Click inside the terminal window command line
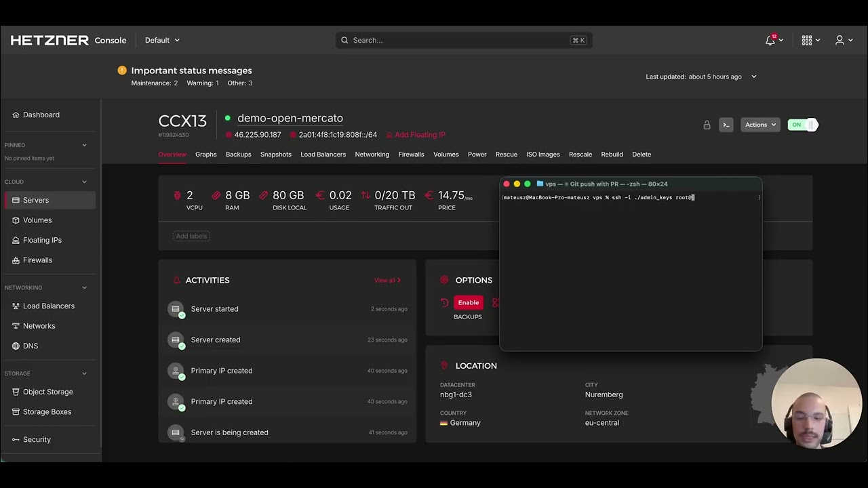This screenshot has width=868, height=488. click(x=631, y=198)
